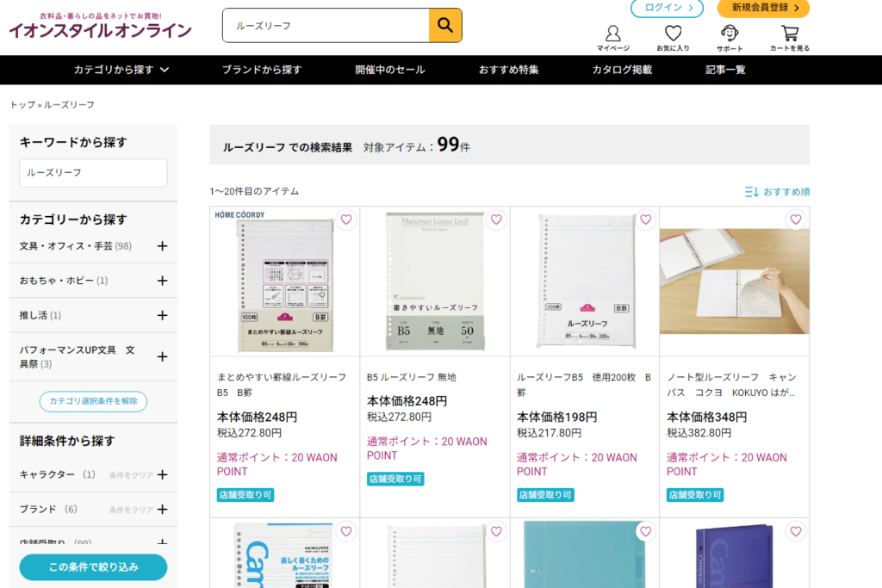Click the orange search magnifier button

tap(445, 25)
